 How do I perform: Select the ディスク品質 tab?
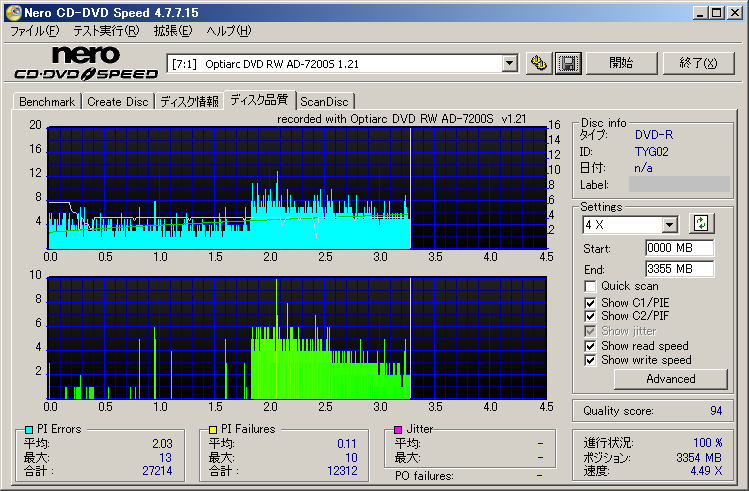coord(259,100)
